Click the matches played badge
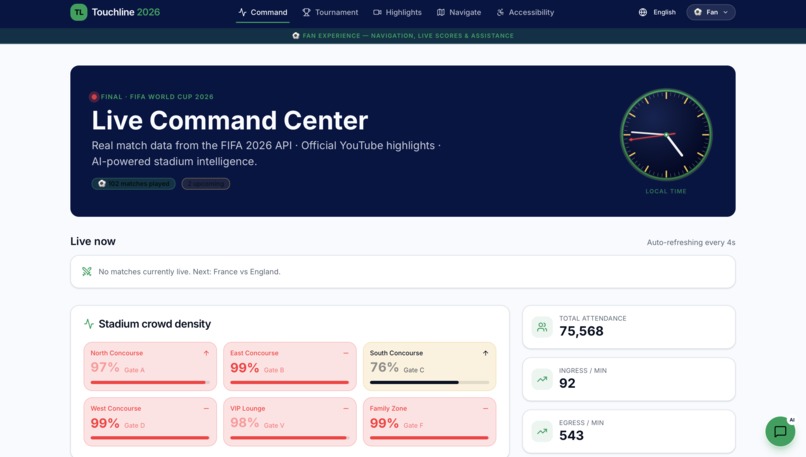The width and height of the screenshot is (806, 457). pyautogui.click(x=134, y=184)
